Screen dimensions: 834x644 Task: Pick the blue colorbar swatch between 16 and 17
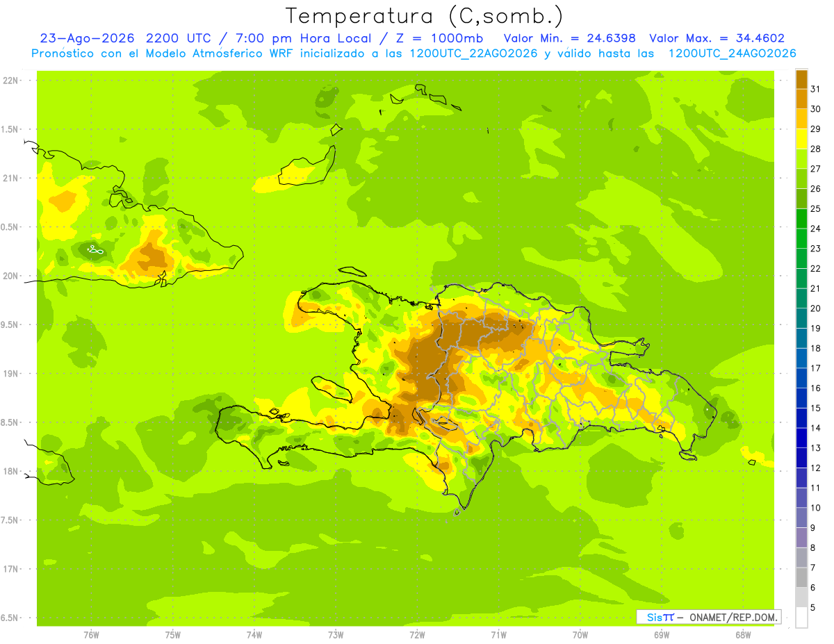click(801, 378)
